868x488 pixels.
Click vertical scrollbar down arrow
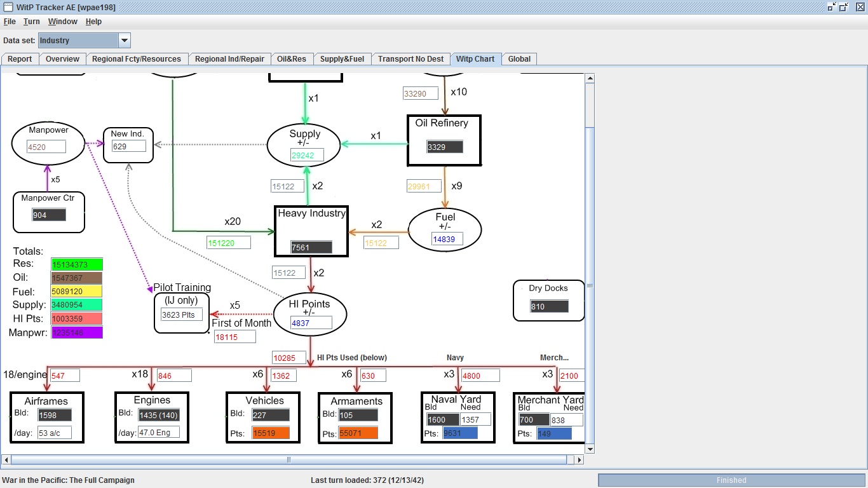tap(590, 449)
